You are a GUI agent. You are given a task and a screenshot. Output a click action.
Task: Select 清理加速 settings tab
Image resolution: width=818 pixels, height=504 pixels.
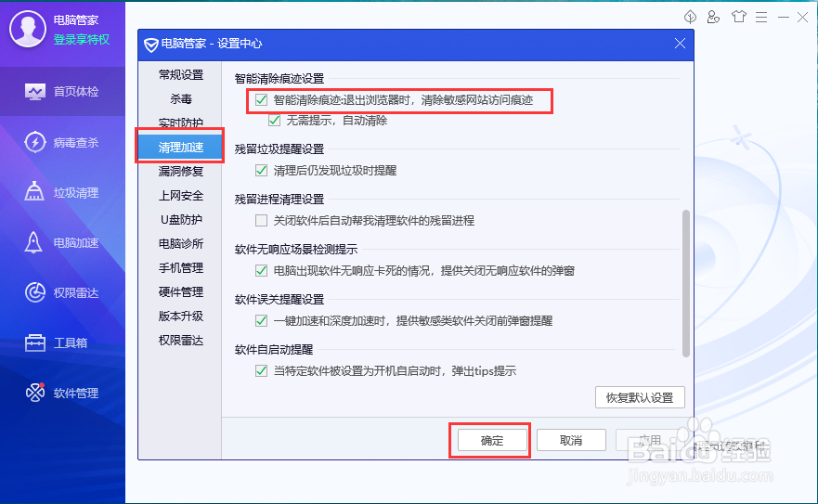pos(180,148)
